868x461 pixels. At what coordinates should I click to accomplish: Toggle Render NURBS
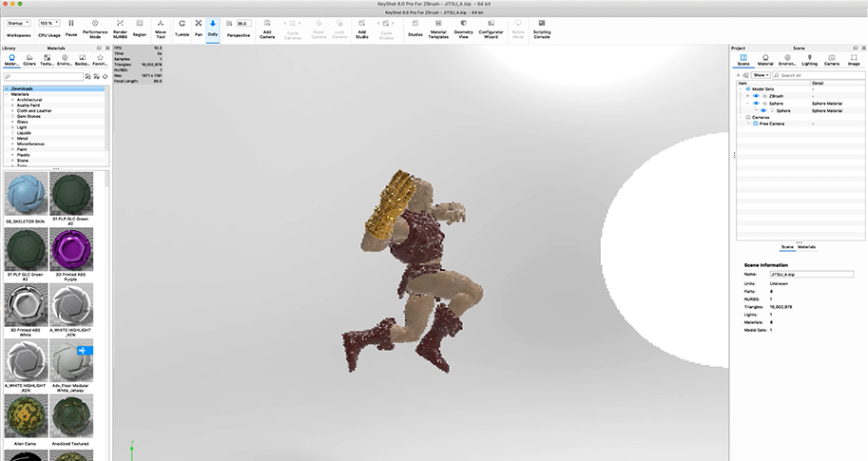pos(120,29)
